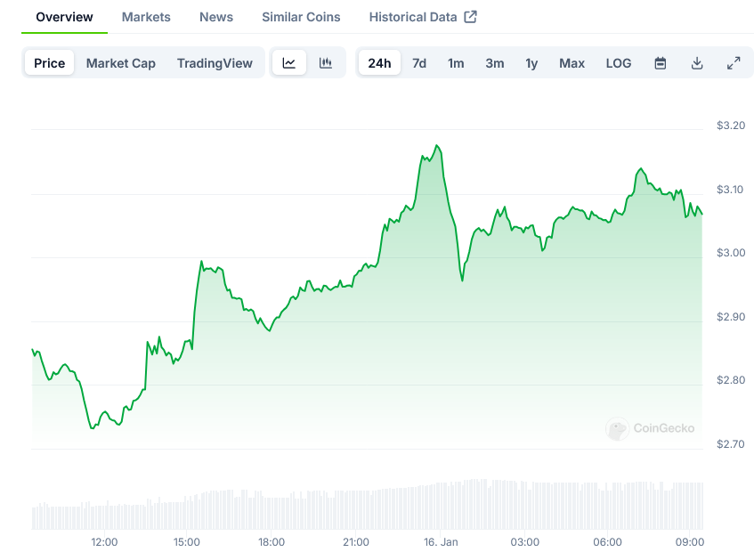Click the price peak near 16. Jan
This screenshot has height=560, width=754.
[x=436, y=145]
